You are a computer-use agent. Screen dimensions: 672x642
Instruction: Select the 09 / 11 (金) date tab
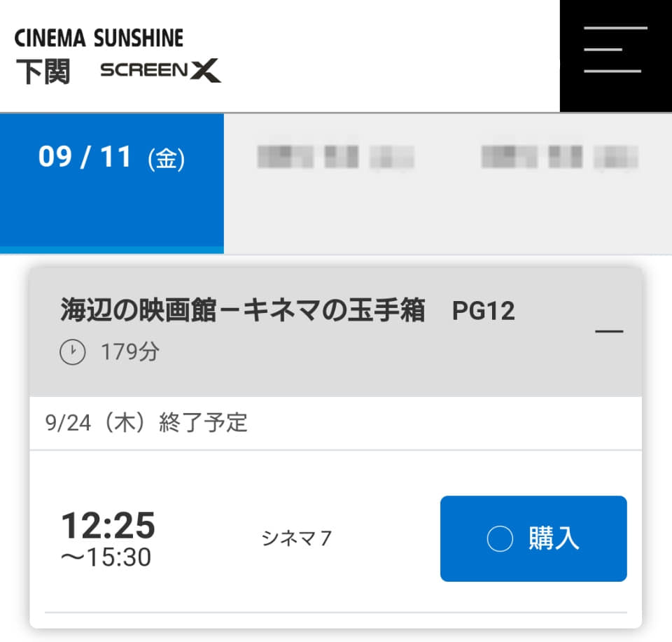pyautogui.click(x=112, y=183)
